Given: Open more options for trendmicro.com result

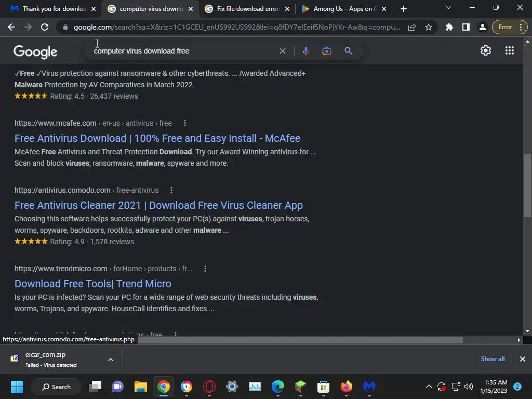Looking at the screenshot, I should [205, 269].
